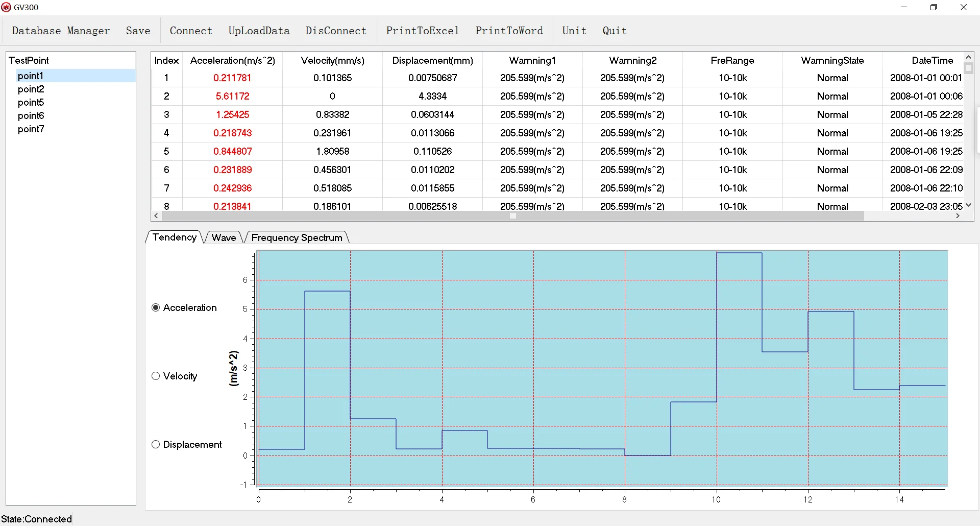Export data with PrintToExcel
The height and width of the screenshot is (526, 980).
(423, 31)
